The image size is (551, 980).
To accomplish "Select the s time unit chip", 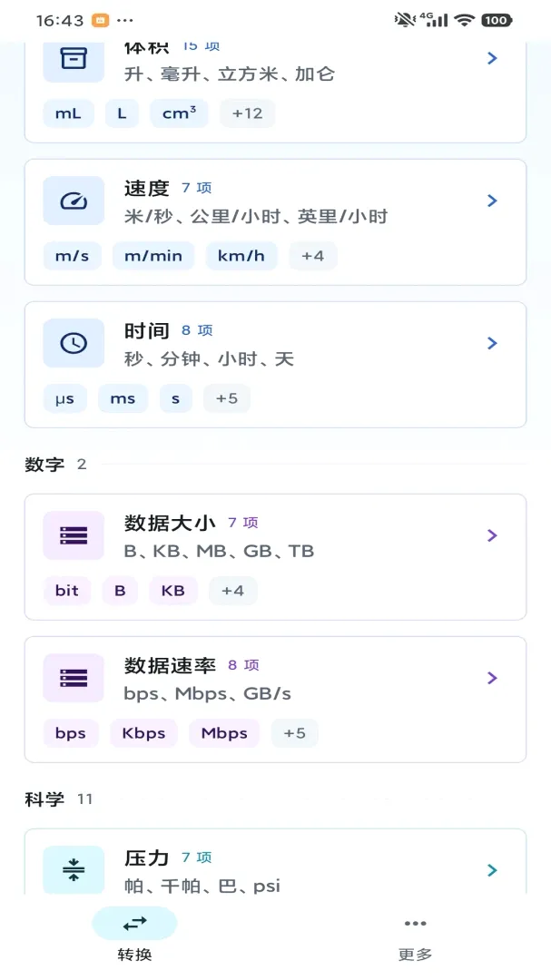I will [176, 398].
